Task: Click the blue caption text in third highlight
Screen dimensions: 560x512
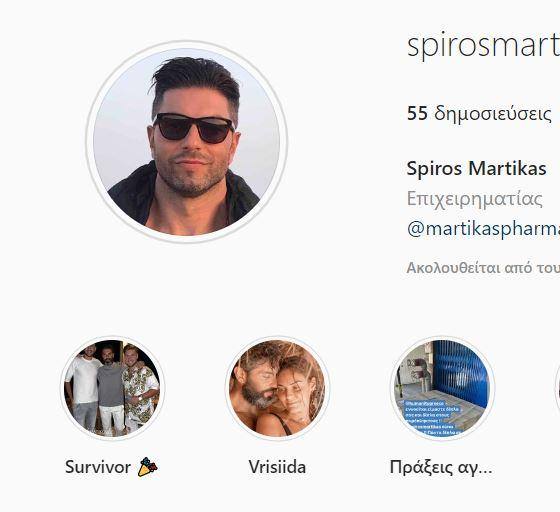Action: [431, 418]
